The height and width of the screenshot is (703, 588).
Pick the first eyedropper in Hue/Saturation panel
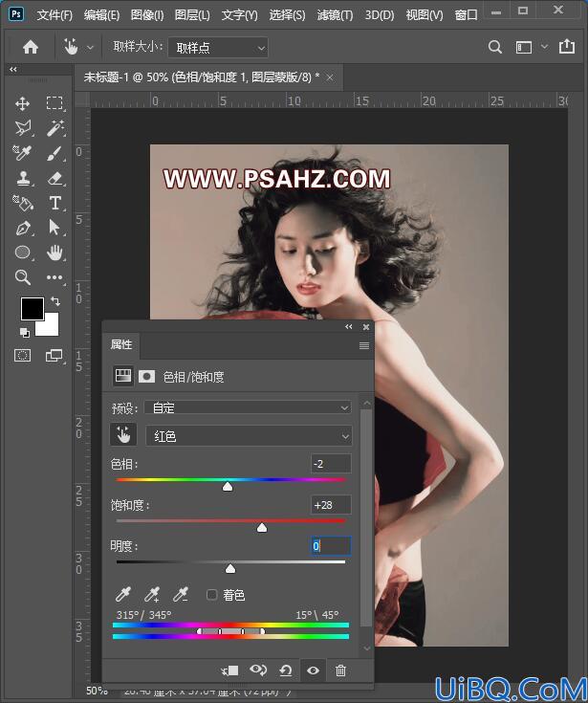point(122,595)
